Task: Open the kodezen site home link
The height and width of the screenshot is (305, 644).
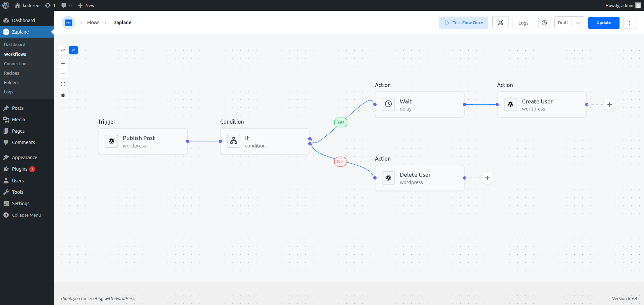Action: click(x=27, y=5)
